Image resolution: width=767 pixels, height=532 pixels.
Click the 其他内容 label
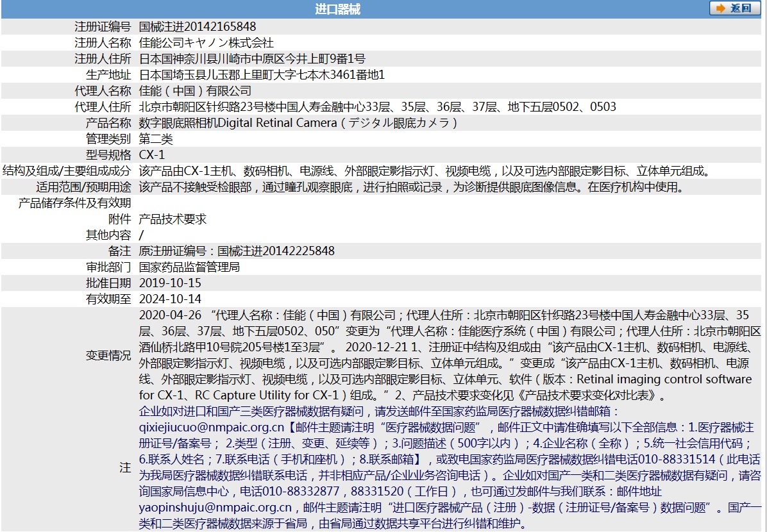(108, 235)
